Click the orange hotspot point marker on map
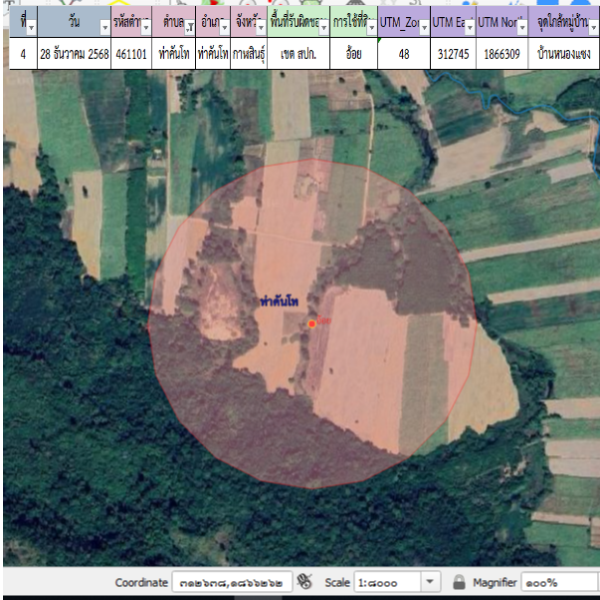This screenshot has height=600, width=600. 312,323
